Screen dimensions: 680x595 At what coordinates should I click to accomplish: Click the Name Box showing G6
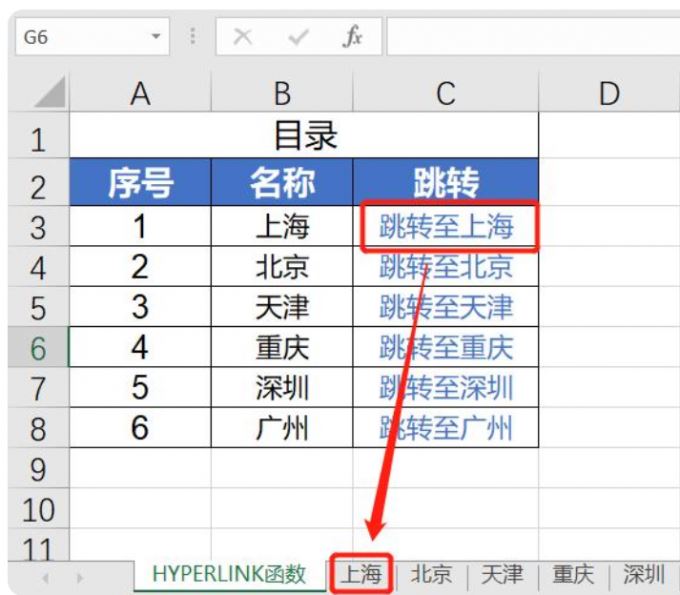pyautogui.click(x=92, y=37)
